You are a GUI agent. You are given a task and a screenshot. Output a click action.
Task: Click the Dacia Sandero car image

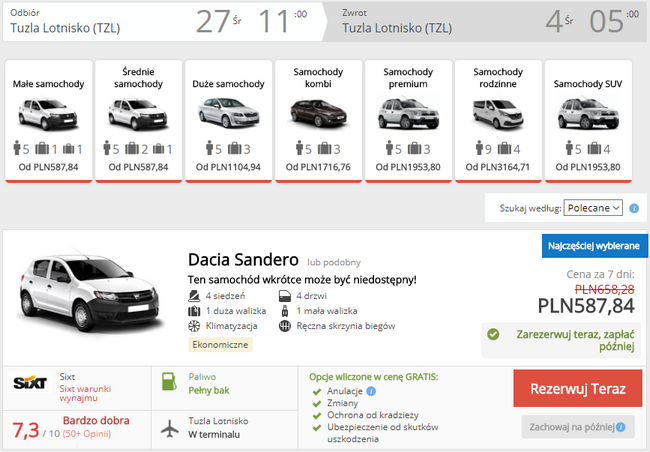pos(89,292)
